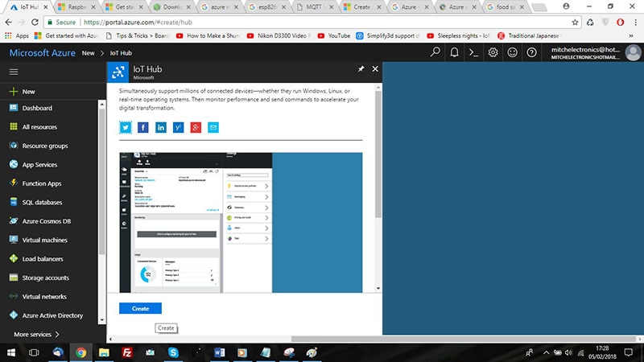Open the notifications bell in the top bar
Viewport: 644px width, 362px height.
455,53
